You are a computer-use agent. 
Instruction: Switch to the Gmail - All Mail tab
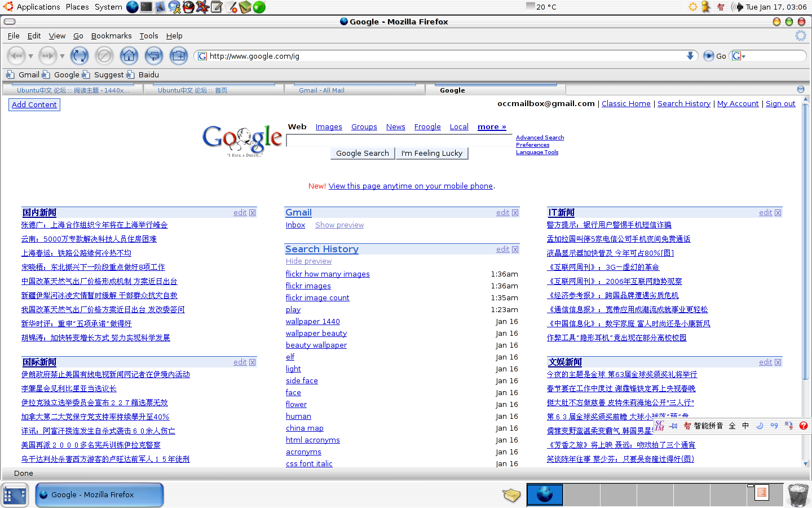point(354,90)
